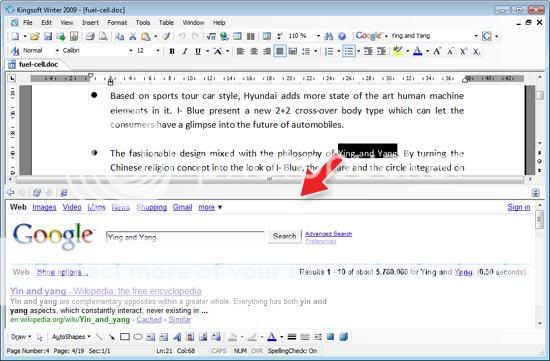Copy selection with the copy icon

point(120,36)
